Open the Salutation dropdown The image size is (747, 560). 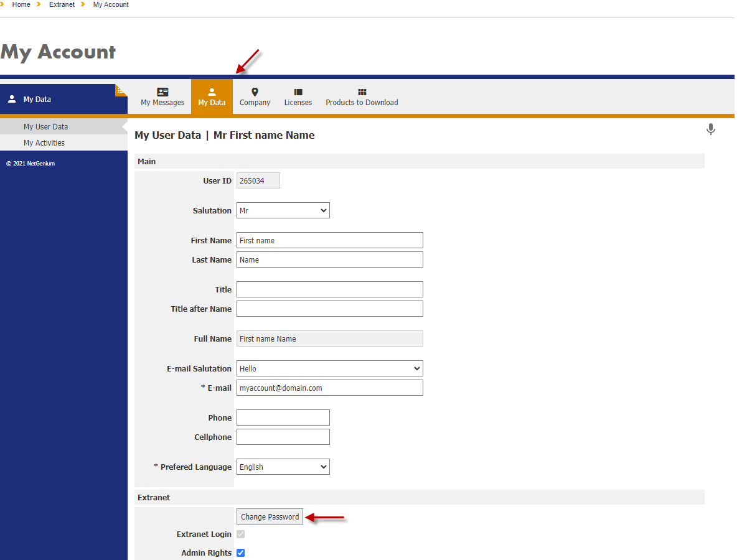coord(283,210)
